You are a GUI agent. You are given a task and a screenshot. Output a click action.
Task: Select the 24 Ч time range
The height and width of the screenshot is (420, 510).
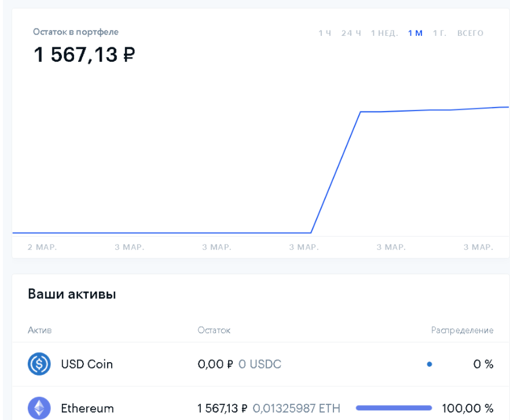pos(351,33)
